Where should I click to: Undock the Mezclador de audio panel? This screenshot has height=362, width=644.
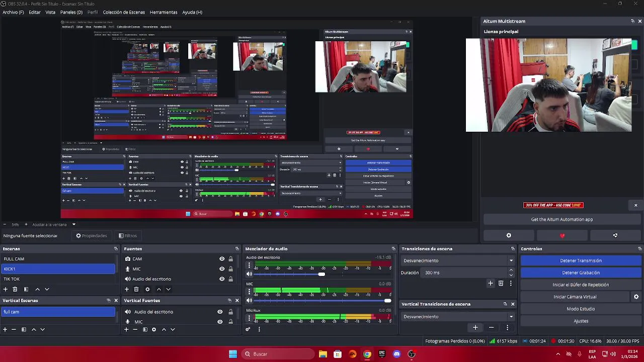point(393,249)
